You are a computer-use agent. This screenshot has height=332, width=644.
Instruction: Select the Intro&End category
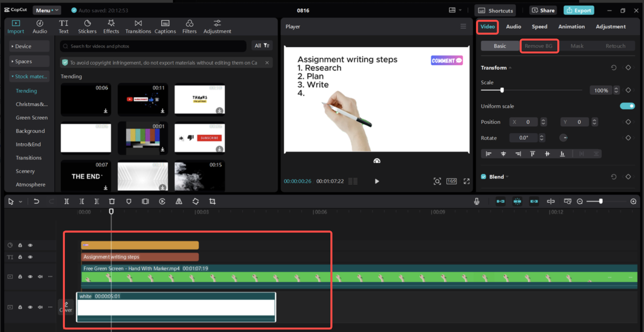click(x=28, y=144)
